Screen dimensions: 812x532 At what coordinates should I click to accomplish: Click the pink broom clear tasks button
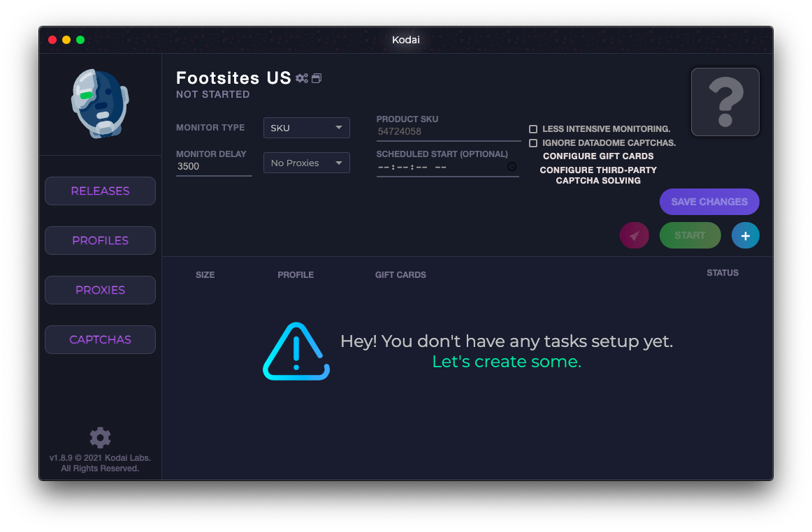pos(635,235)
